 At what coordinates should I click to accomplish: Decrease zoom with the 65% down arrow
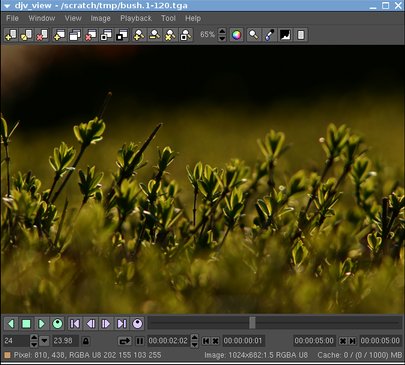coord(222,38)
